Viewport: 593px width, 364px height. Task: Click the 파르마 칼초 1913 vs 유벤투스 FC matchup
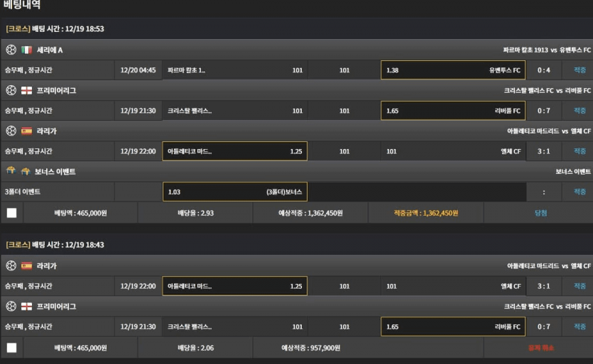click(x=547, y=50)
